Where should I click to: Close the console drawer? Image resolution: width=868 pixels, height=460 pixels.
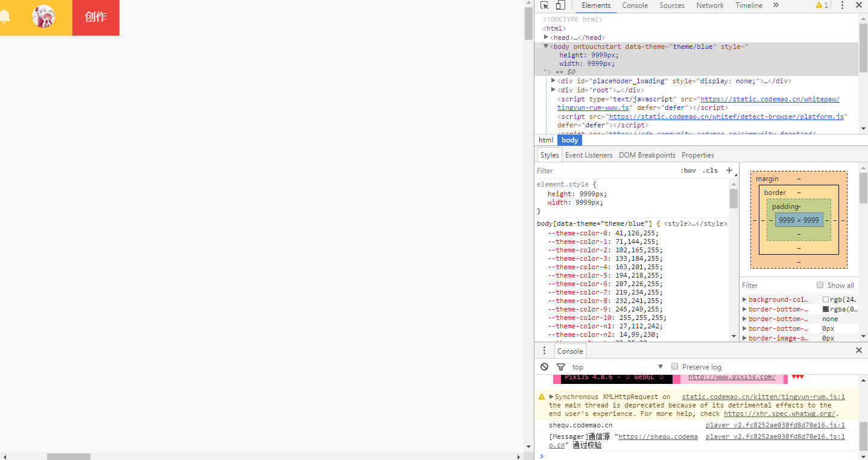[859, 350]
